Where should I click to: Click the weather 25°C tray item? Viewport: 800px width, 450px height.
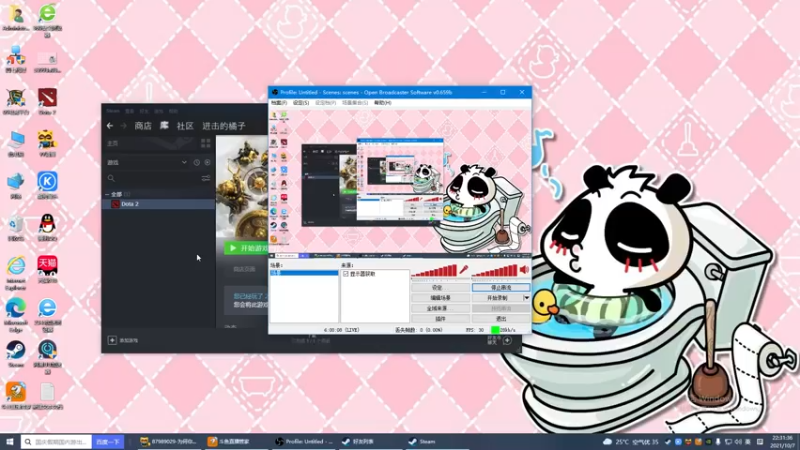(x=631, y=442)
